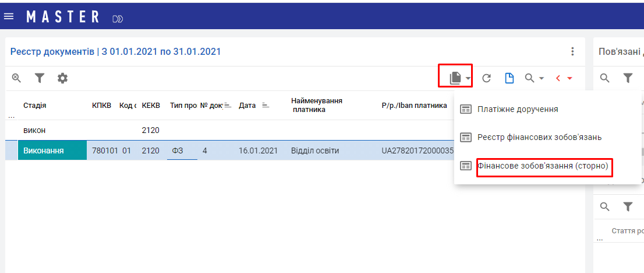Open the hamburger main menu
This screenshot has height=273, width=644.
(9, 16)
